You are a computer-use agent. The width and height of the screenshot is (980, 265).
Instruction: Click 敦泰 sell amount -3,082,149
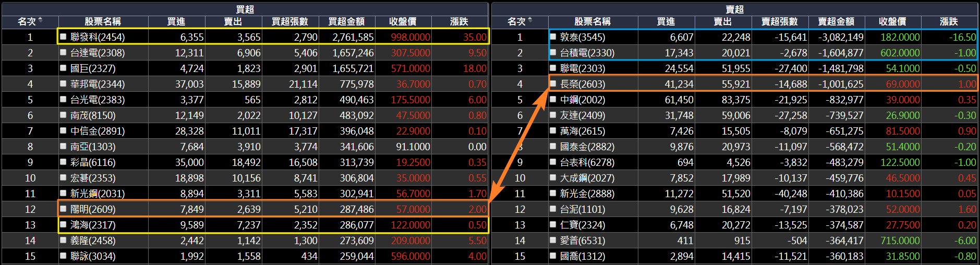point(841,37)
